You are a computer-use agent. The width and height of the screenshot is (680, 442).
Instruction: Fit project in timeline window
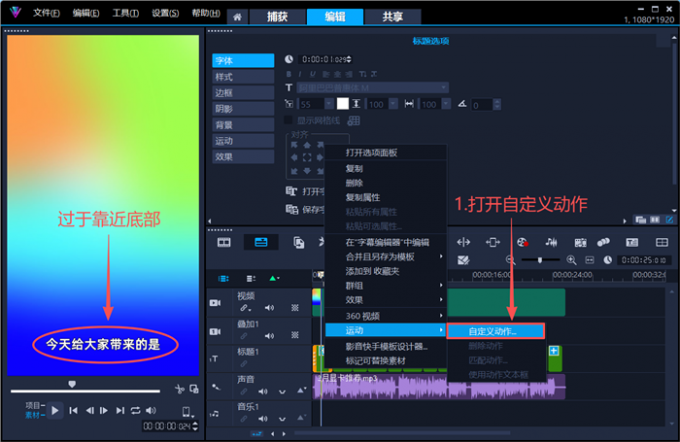pyautogui.click(x=590, y=260)
